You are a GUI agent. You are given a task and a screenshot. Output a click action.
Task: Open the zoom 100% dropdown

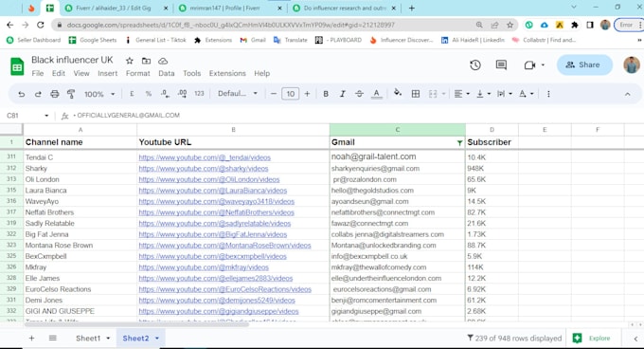point(99,94)
